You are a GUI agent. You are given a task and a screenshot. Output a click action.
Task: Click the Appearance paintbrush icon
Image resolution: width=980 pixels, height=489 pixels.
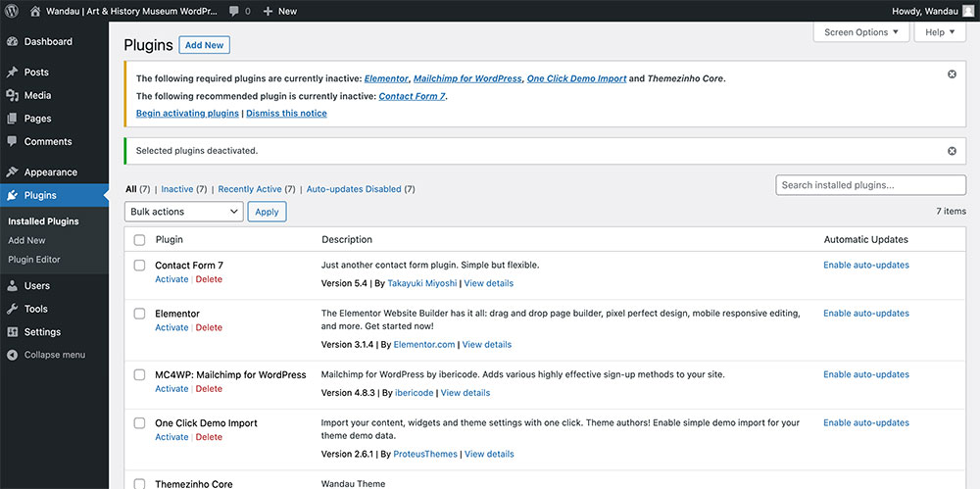tap(12, 172)
